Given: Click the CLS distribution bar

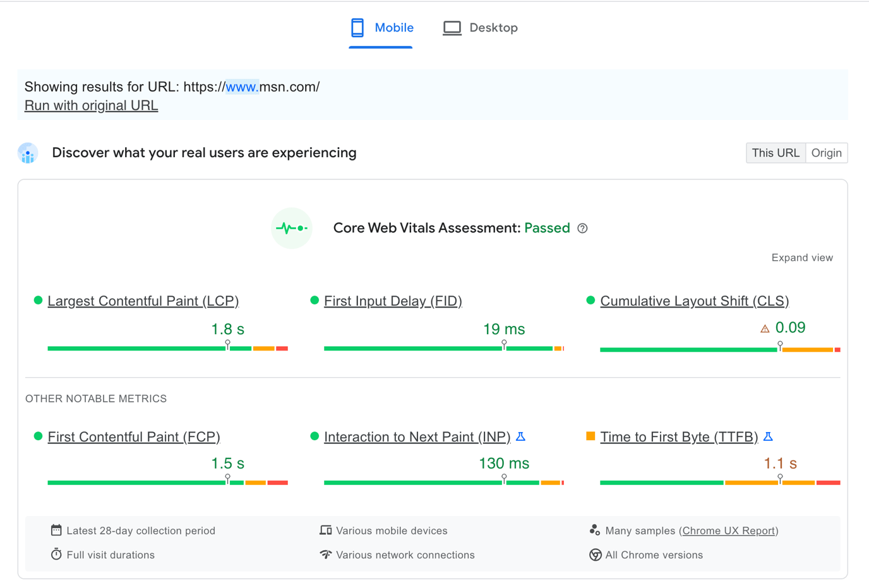Looking at the screenshot, I should click(720, 349).
